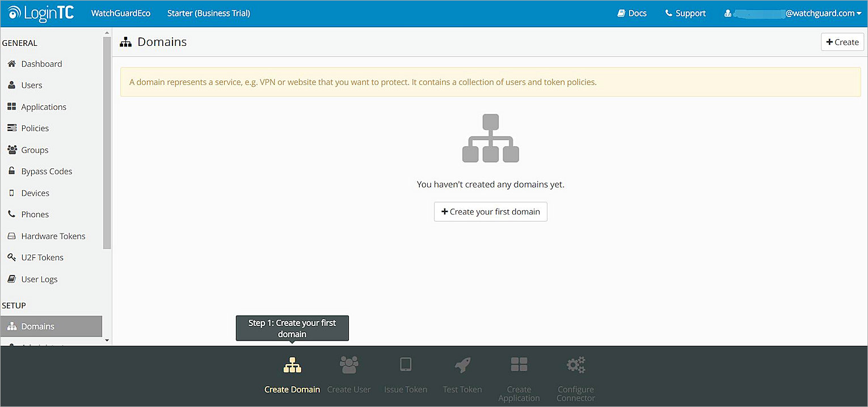This screenshot has height=407, width=868.
Task: Open the Issue Token step icon
Action: 406,365
